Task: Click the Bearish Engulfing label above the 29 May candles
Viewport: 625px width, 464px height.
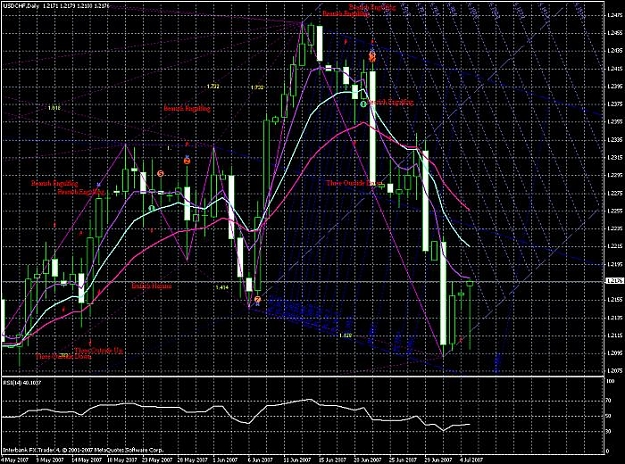Action: point(187,108)
